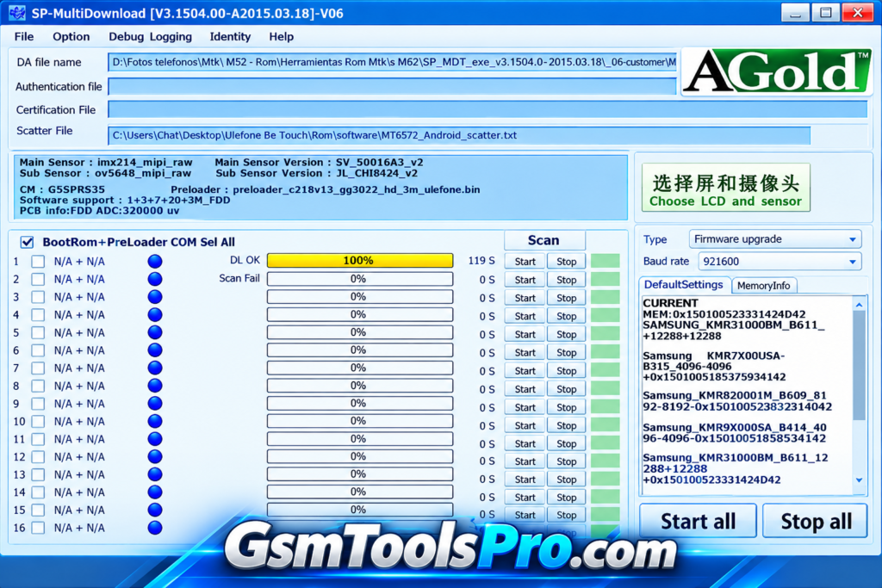Select the Samsung_KMR9X000SA_B414 memory entry
Image resolution: width=882 pixels, height=588 pixels.
click(735, 433)
